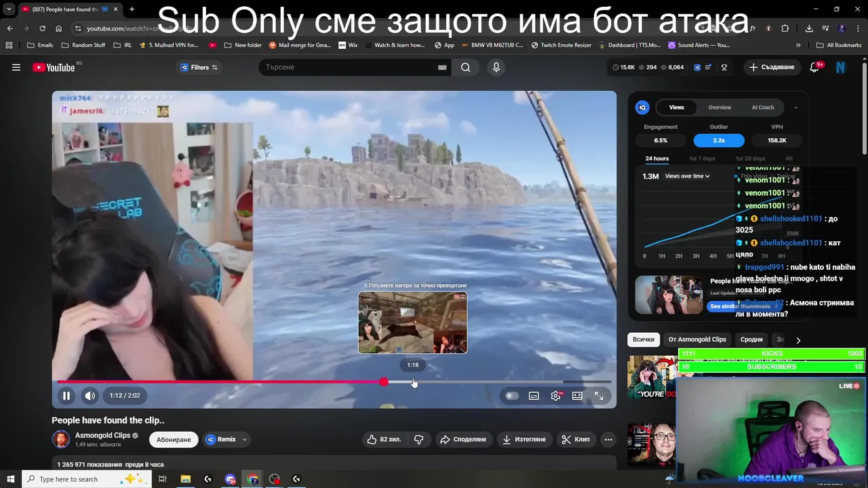Open the vidIQ Filters button
The height and width of the screenshot is (488, 868).
click(199, 67)
